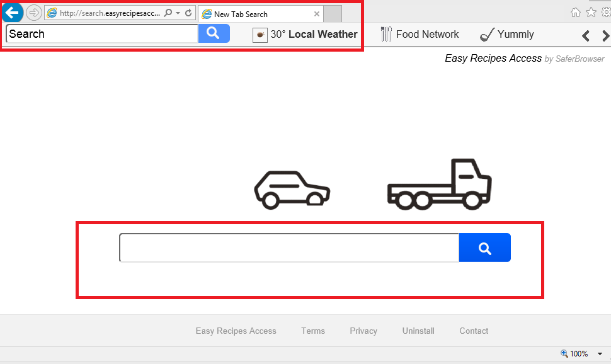Click the truck illustration
The height and width of the screenshot is (364, 611).
tap(439, 184)
